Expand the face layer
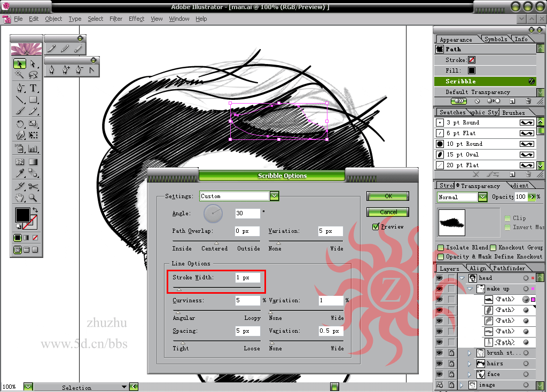 pyautogui.click(x=470, y=374)
